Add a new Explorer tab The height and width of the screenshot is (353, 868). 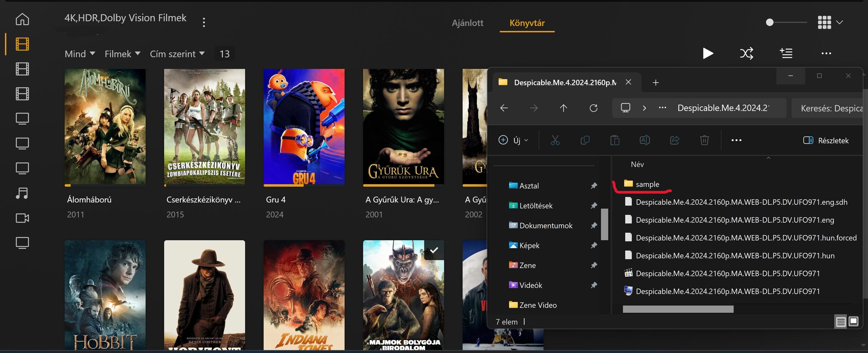pos(656,83)
